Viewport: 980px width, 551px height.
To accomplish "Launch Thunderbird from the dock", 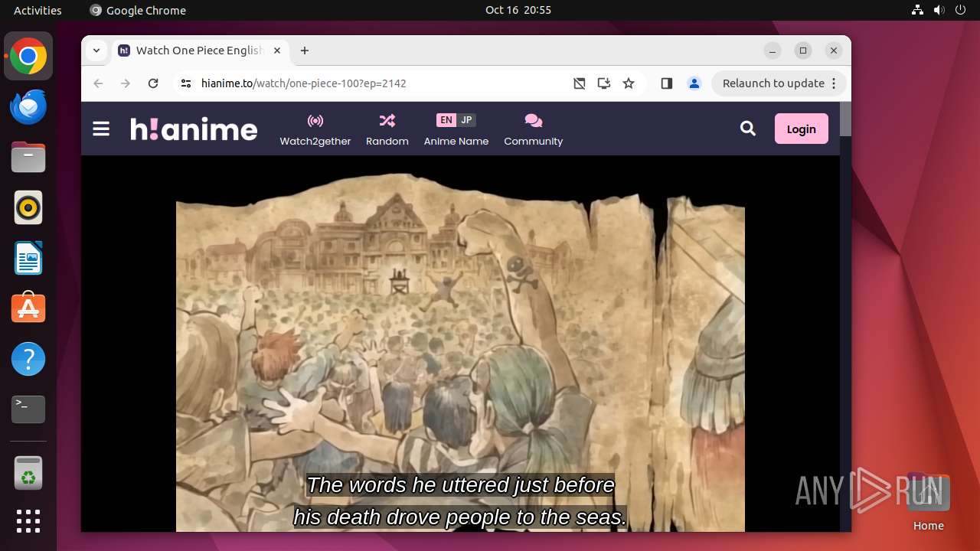I will point(28,106).
